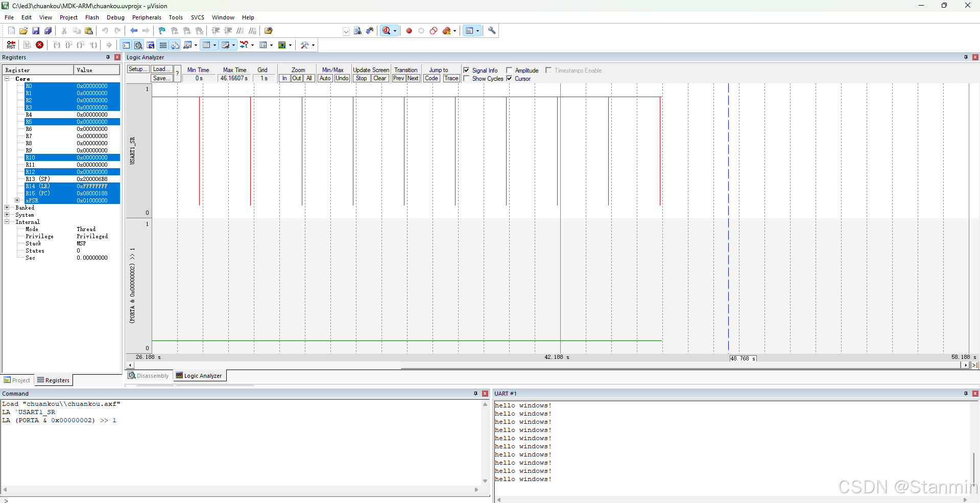Switch to the Project tab
Viewport: 980px width, 503px height.
17,380
